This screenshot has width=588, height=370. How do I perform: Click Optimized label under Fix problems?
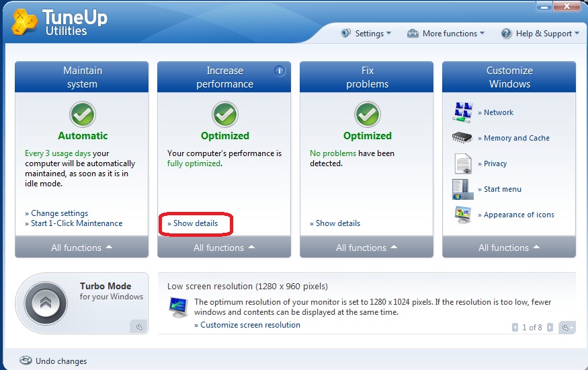pyautogui.click(x=368, y=135)
